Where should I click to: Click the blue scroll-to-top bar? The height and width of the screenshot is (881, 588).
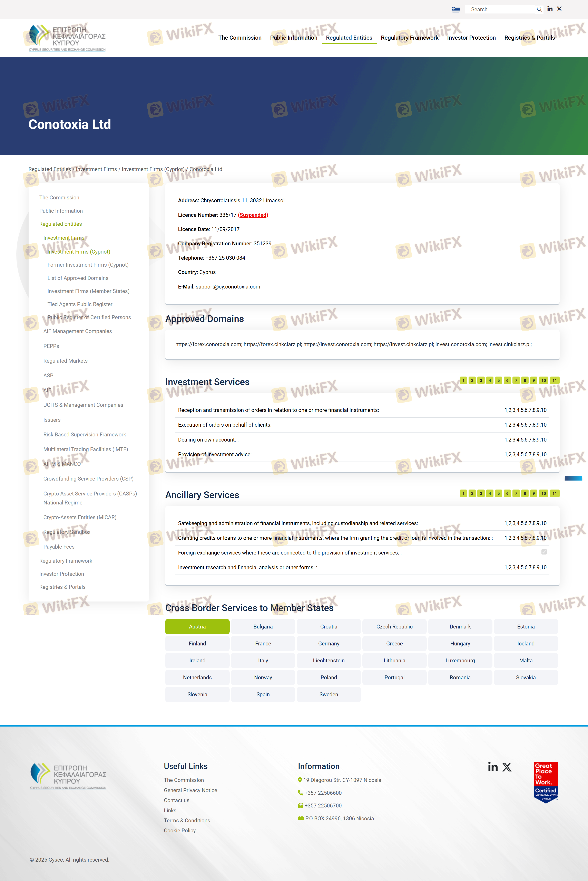click(x=573, y=478)
